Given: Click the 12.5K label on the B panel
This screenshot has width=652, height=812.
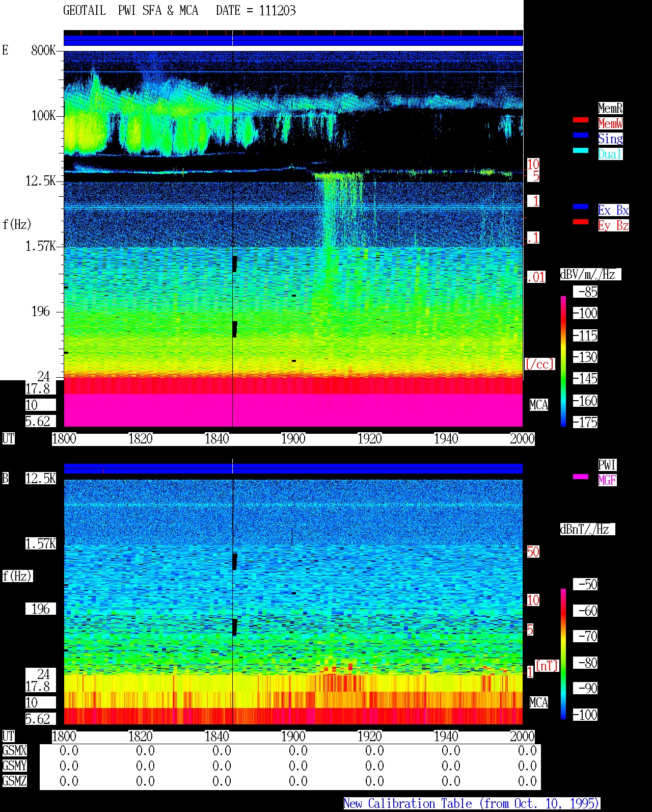Looking at the screenshot, I should [x=41, y=479].
